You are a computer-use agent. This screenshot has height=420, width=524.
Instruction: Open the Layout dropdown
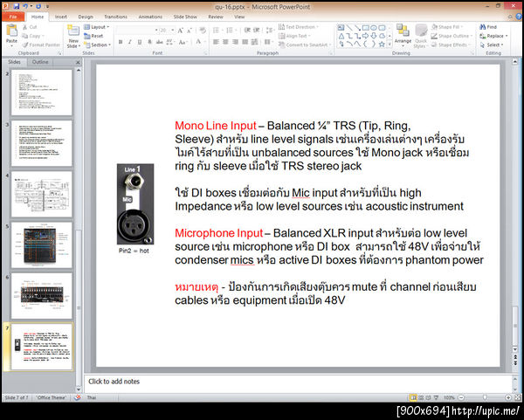point(97,27)
